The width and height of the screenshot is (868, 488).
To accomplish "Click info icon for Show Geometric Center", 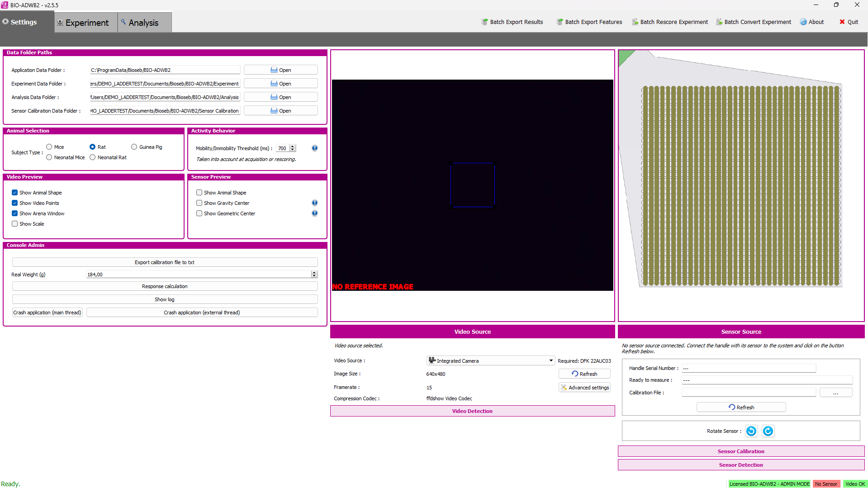I will point(315,213).
